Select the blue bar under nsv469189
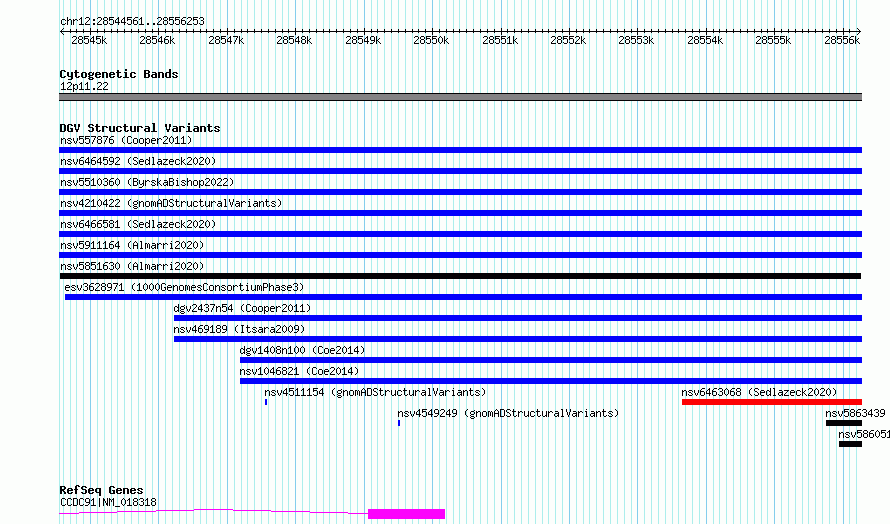This screenshot has width=890, height=524. pos(518,339)
